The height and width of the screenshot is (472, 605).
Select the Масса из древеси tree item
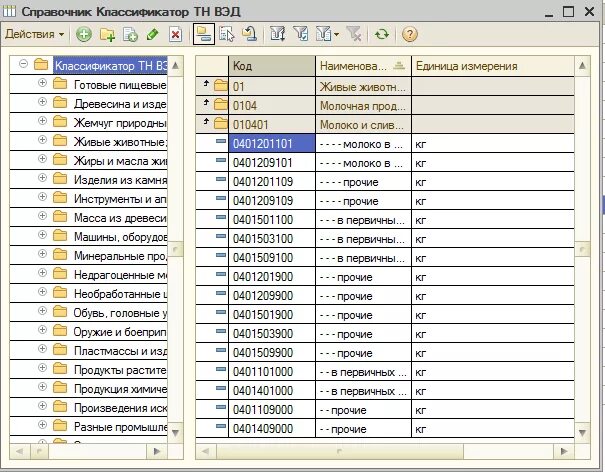tap(120, 218)
